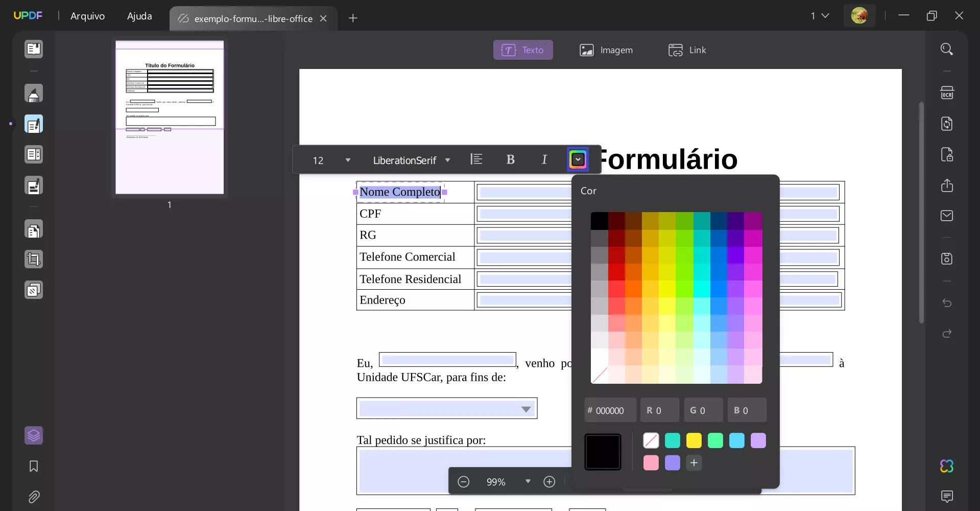Open the Ajuda menu

139,16
